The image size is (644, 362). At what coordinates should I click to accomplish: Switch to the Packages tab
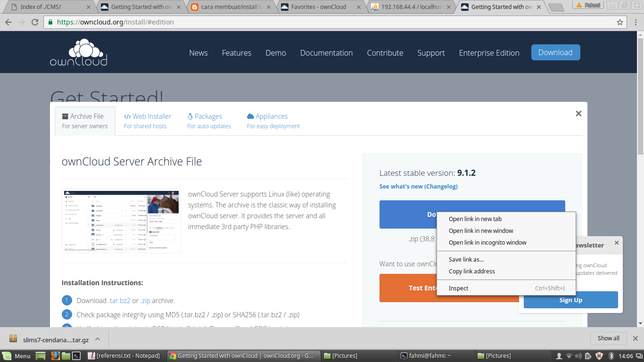point(209,121)
